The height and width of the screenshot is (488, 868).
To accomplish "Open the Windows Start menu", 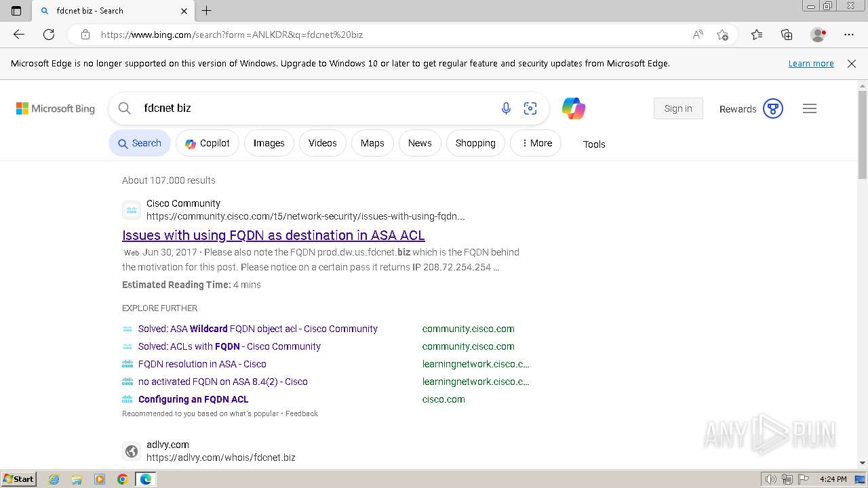I will click(x=18, y=479).
